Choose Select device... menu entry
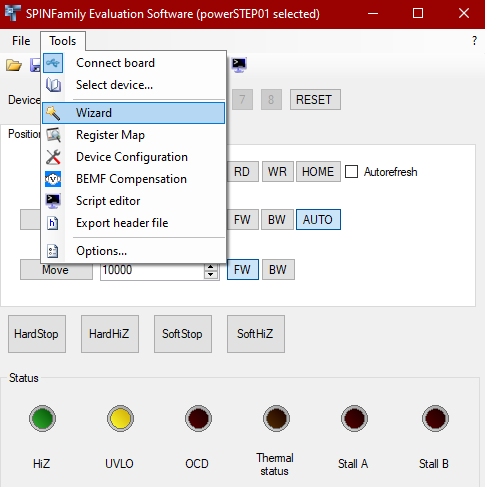This screenshot has height=487, width=485. [x=133, y=85]
